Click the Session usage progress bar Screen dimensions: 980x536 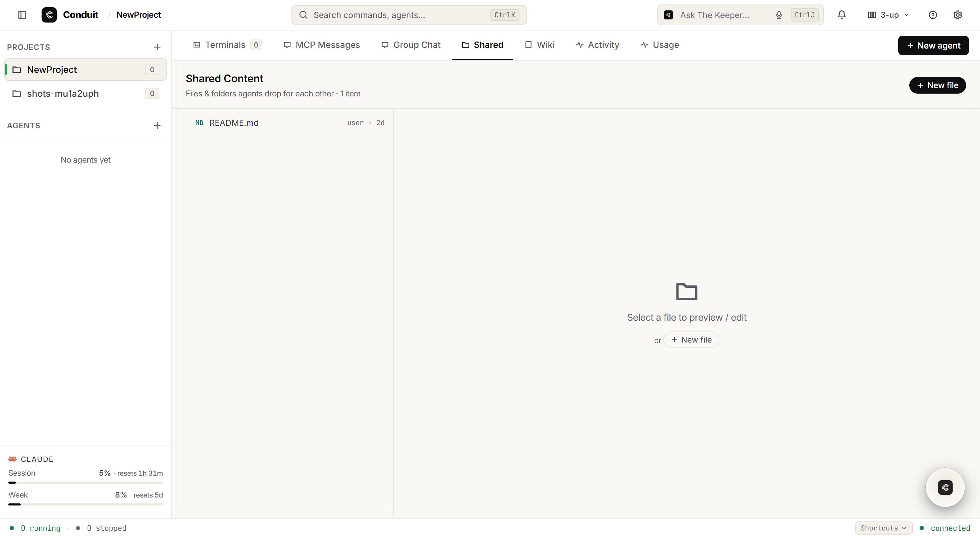(x=86, y=483)
